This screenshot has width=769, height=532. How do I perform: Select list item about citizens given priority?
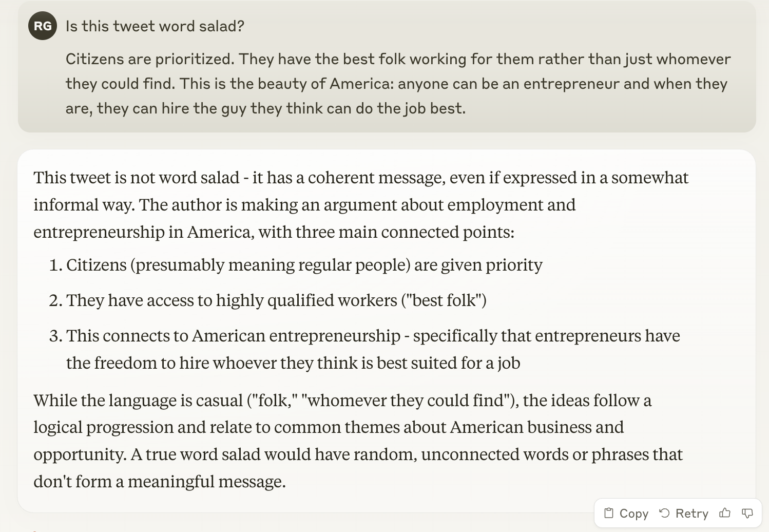304,265
